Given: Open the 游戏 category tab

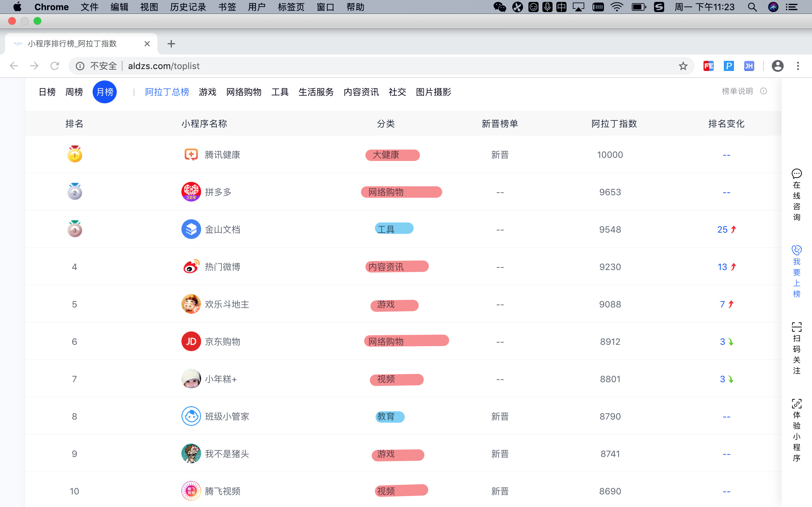Looking at the screenshot, I should (207, 92).
